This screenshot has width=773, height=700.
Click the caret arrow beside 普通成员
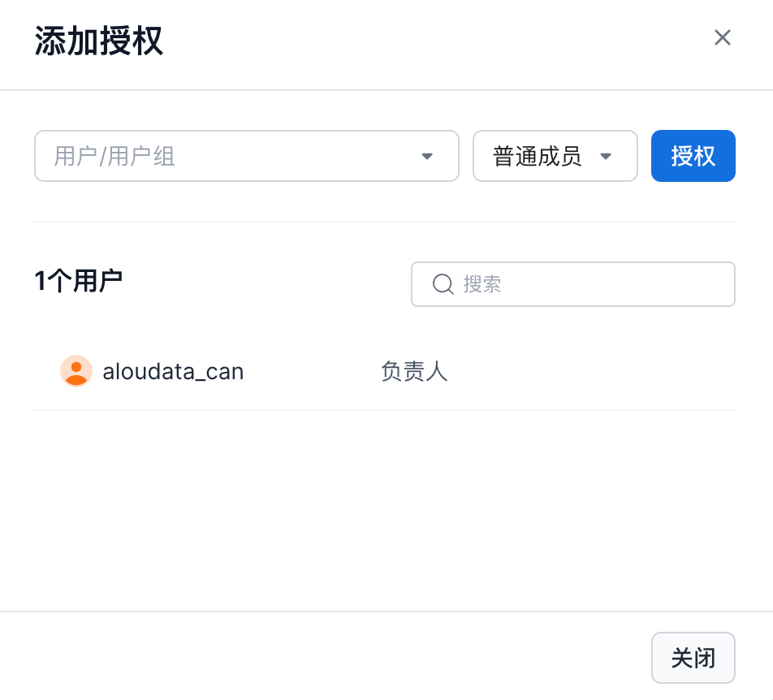click(605, 157)
